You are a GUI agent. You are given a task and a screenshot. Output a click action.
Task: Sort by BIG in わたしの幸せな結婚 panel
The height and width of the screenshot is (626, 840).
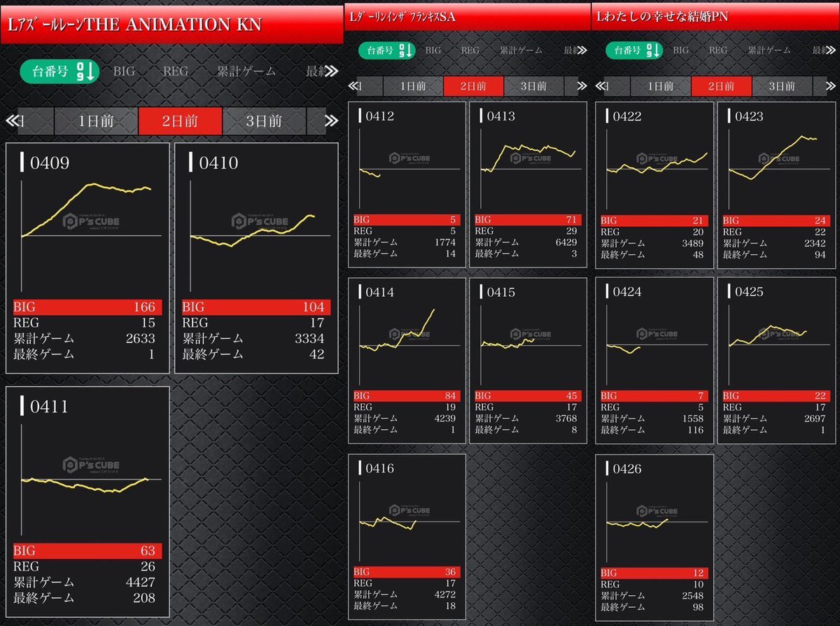680,50
